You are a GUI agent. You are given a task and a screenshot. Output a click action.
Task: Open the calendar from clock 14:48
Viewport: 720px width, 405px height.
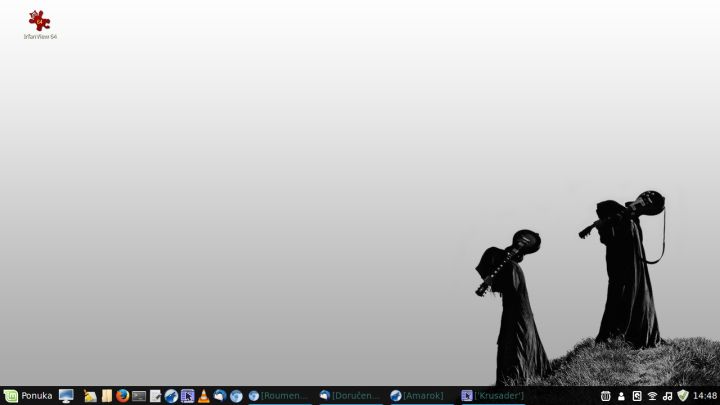coord(705,396)
